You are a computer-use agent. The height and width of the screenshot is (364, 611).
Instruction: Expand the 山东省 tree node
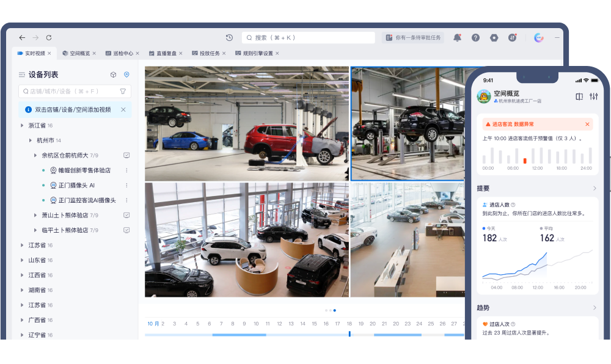pyautogui.click(x=22, y=260)
